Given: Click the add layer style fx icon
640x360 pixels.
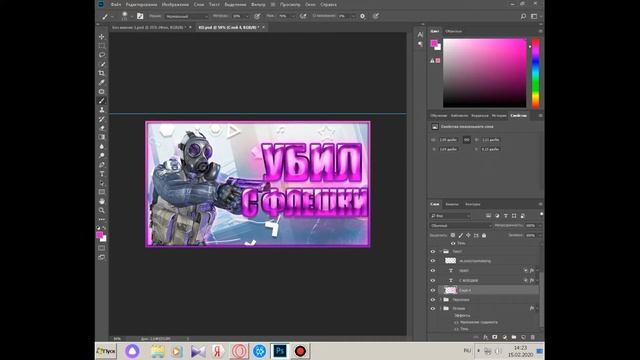Looking at the screenshot, I should pyautogui.click(x=485, y=337).
